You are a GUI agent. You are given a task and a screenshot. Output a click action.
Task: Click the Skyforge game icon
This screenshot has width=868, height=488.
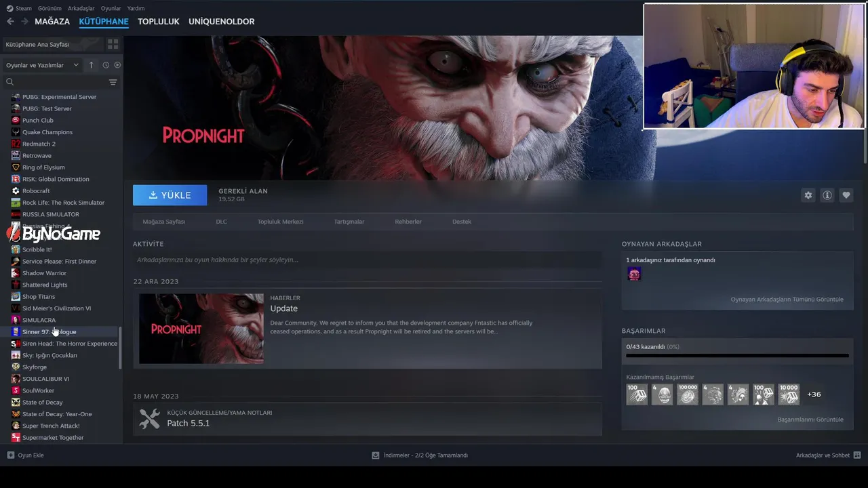click(16, 367)
